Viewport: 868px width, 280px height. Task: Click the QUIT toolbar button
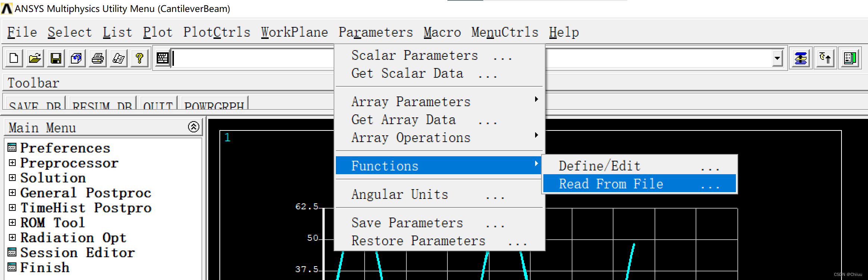(158, 104)
